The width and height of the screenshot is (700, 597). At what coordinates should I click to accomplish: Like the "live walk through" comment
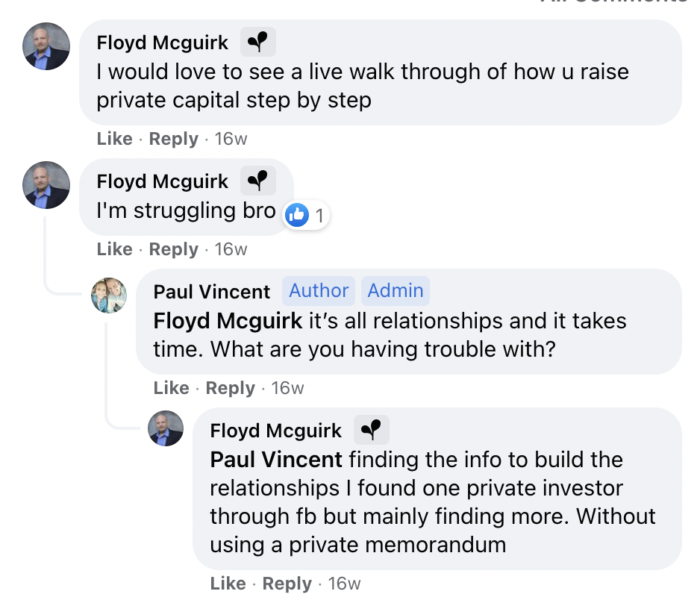114,139
